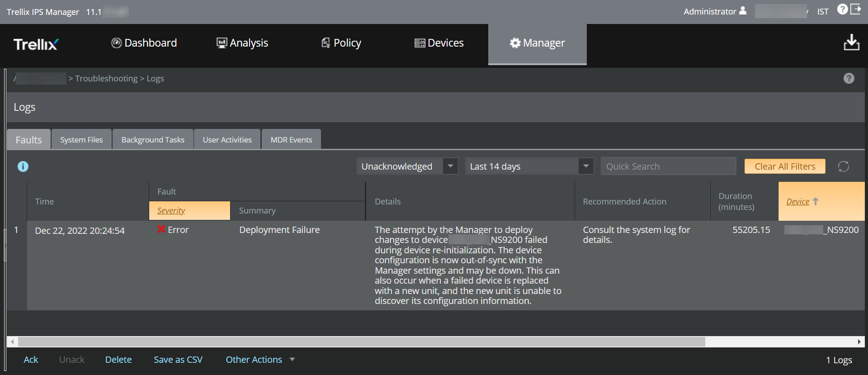Open the Policy menu
Screen dimensions: 868x375
pos(341,43)
